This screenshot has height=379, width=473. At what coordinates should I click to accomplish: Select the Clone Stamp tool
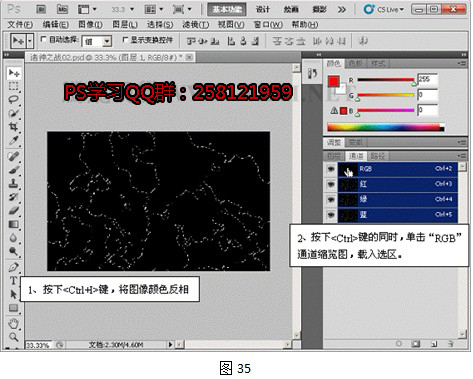pyautogui.click(x=14, y=183)
